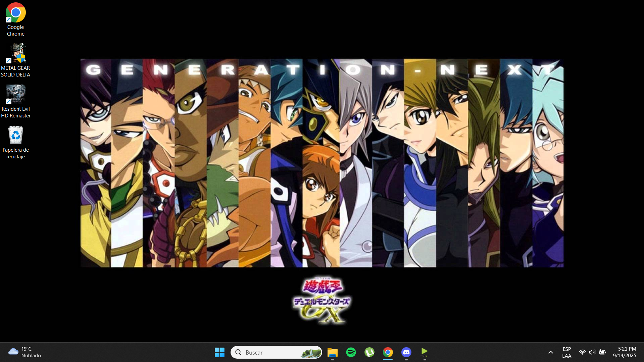This screenshot has height=362, width=644.
Task: Open Discord from the taskbar
Action: click(406, 352)
